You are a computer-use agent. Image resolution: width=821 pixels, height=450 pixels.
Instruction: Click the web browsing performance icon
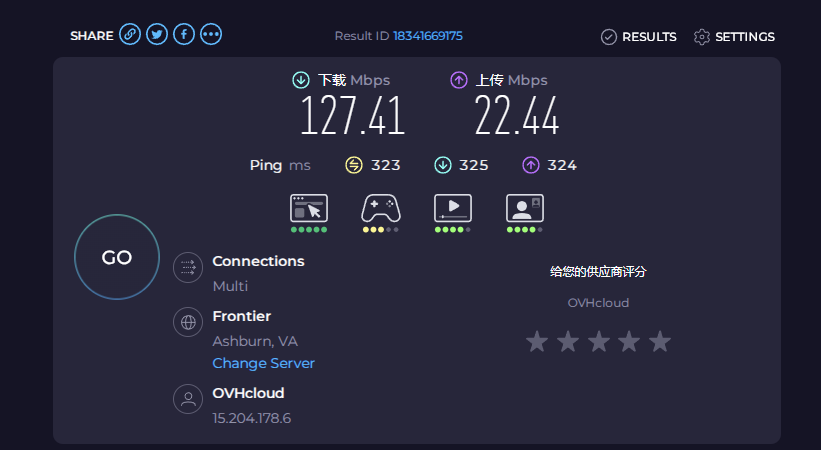click(309, 208)
